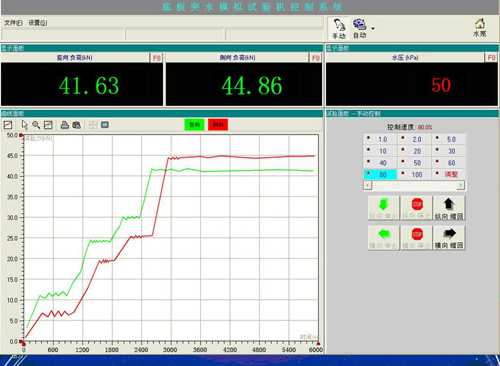The width and height of the screenshot is (500, 366).
Task: Click the black up arrow vertical retract
Action: 449,208
